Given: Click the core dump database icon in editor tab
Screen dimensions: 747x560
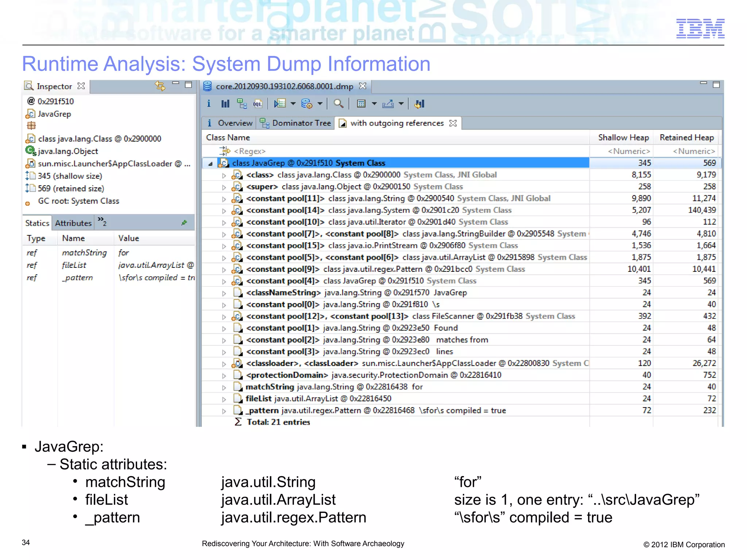Looking at the screenshot, I should [207, 86].
